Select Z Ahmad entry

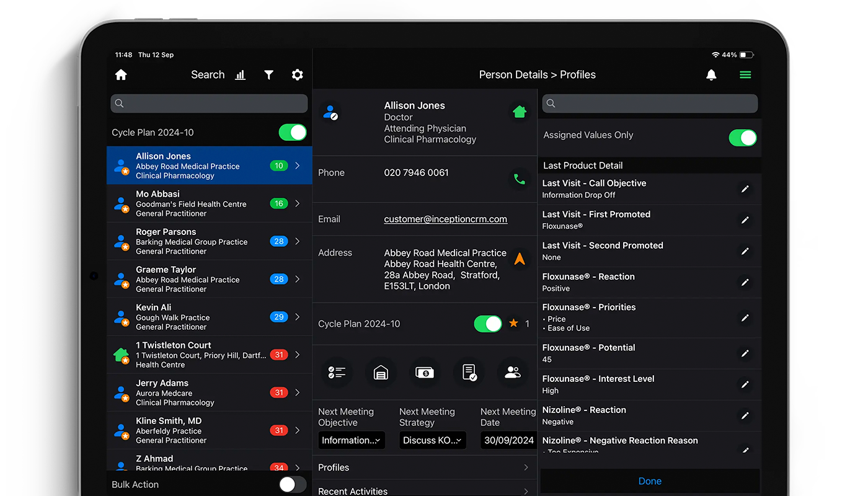pyautogui.click(x=210, y=461)
